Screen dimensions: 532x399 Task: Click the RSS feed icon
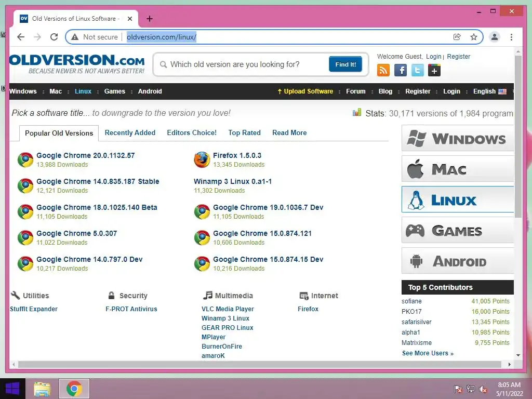point(383,70)
